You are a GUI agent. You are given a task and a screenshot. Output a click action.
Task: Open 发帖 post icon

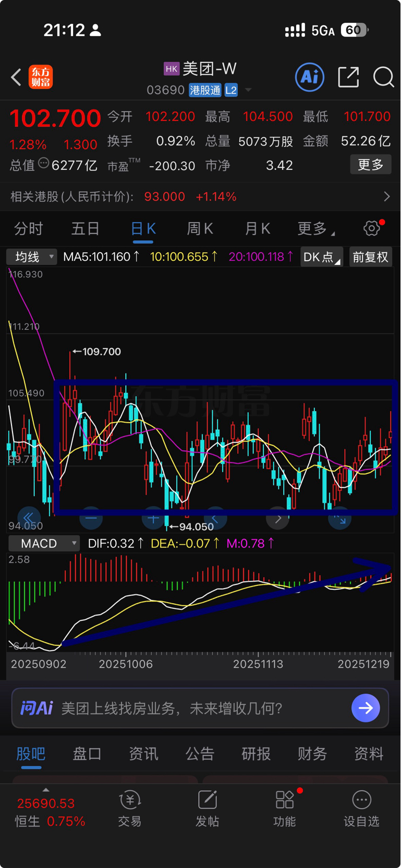click(207, 799)
